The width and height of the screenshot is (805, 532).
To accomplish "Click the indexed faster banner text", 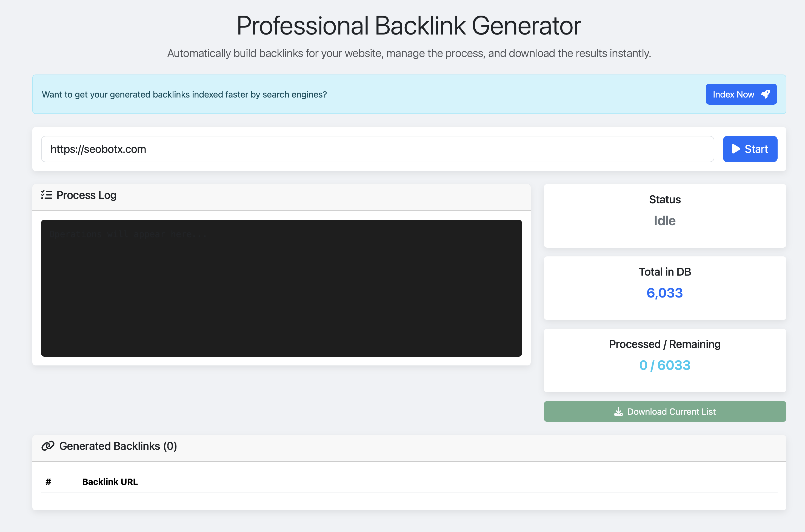I will (184, 94).
